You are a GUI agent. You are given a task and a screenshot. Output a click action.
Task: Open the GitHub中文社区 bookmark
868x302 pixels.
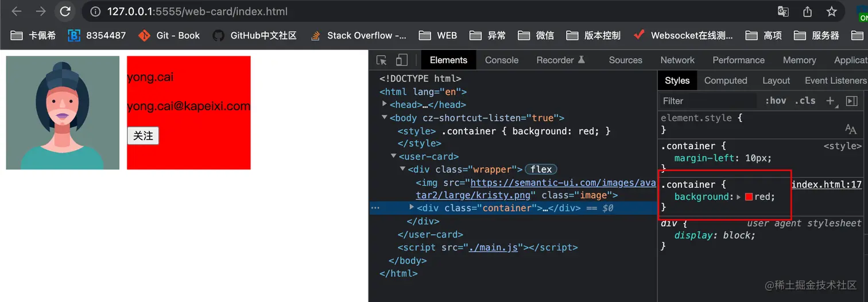pyautogui.click(x=254, y=36)
